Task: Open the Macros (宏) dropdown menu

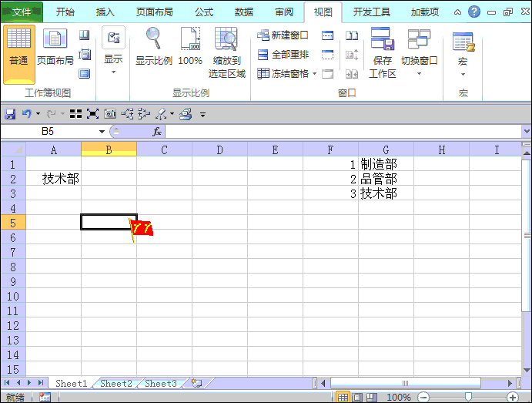Action: coord(463,74)
